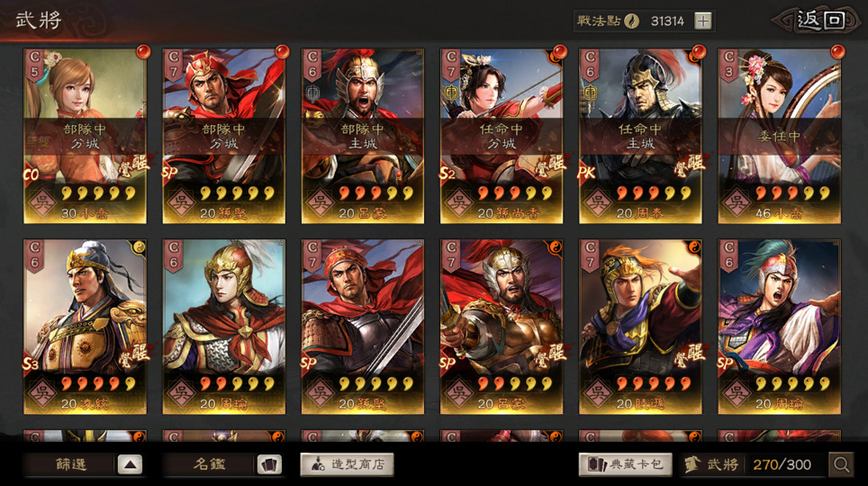Click the red orb on the 30 小喬 card

pos(143,52)
